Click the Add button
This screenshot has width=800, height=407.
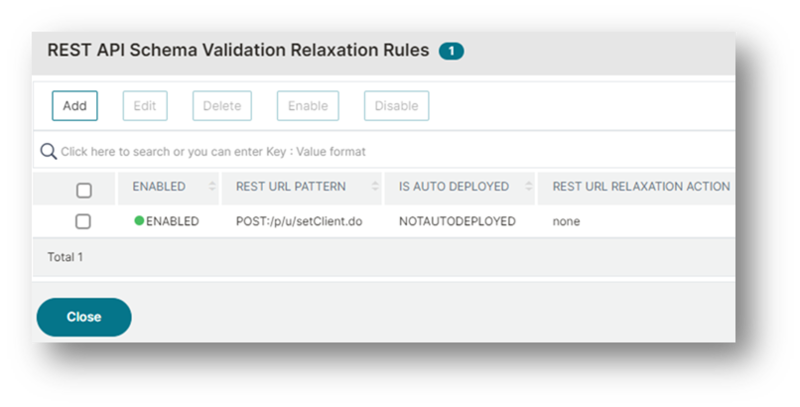coord(74,106)
